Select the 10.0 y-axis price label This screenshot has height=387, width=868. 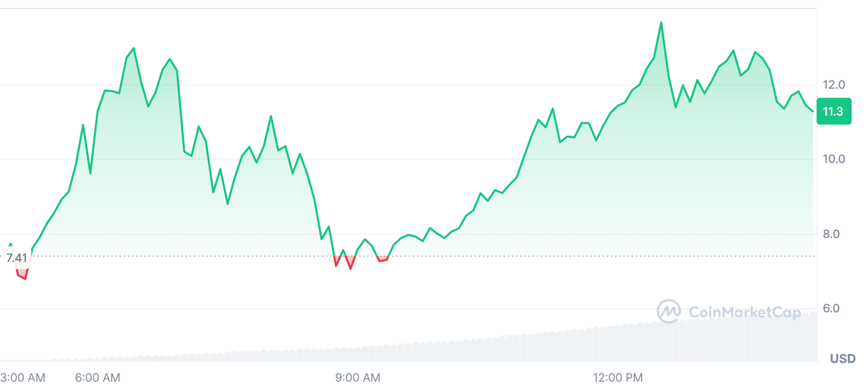[834, 159]
